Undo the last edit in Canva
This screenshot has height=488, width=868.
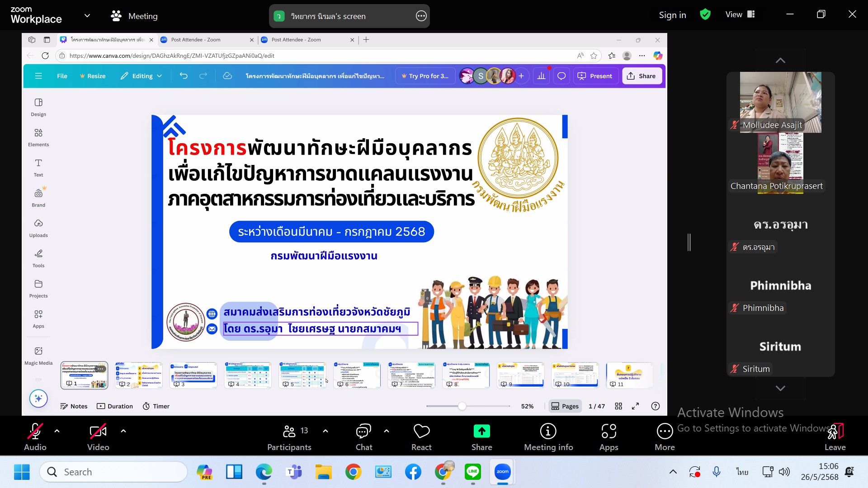(x=184, y=76)
